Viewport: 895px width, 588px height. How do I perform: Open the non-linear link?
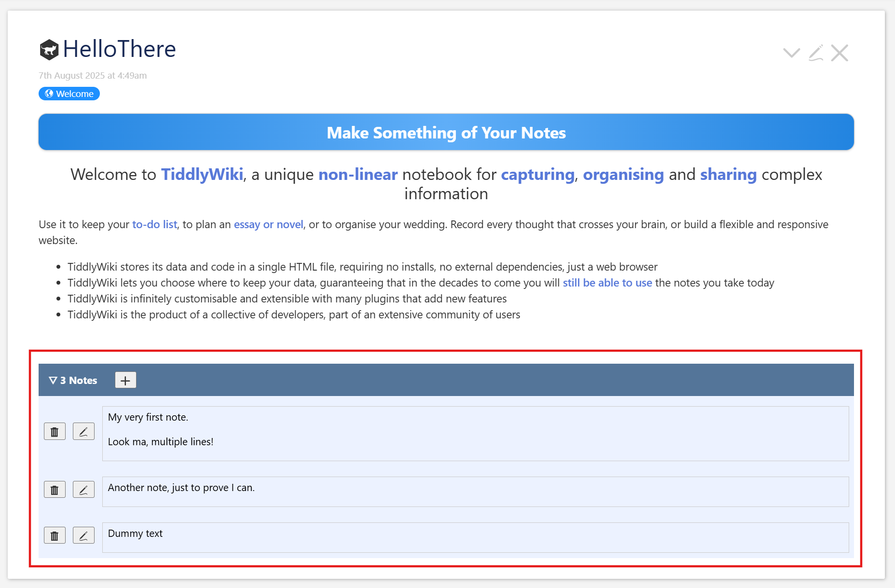[358, 175]
